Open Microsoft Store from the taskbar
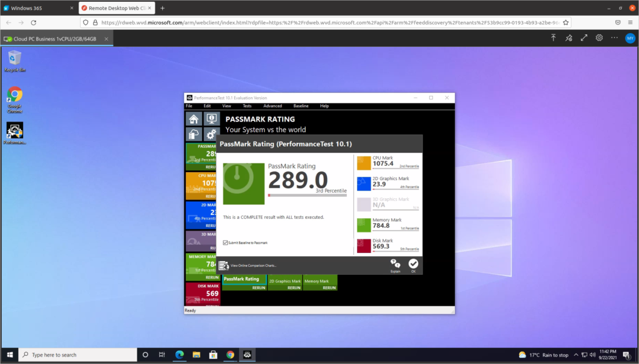Image resolution: width=639 pixels, height=364 pixels. (213, 355)
